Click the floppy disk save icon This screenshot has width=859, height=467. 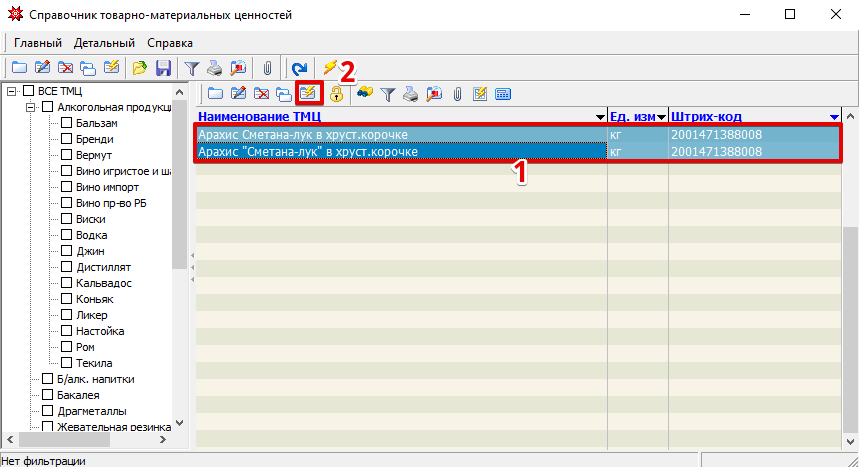[x=164, y=68]
